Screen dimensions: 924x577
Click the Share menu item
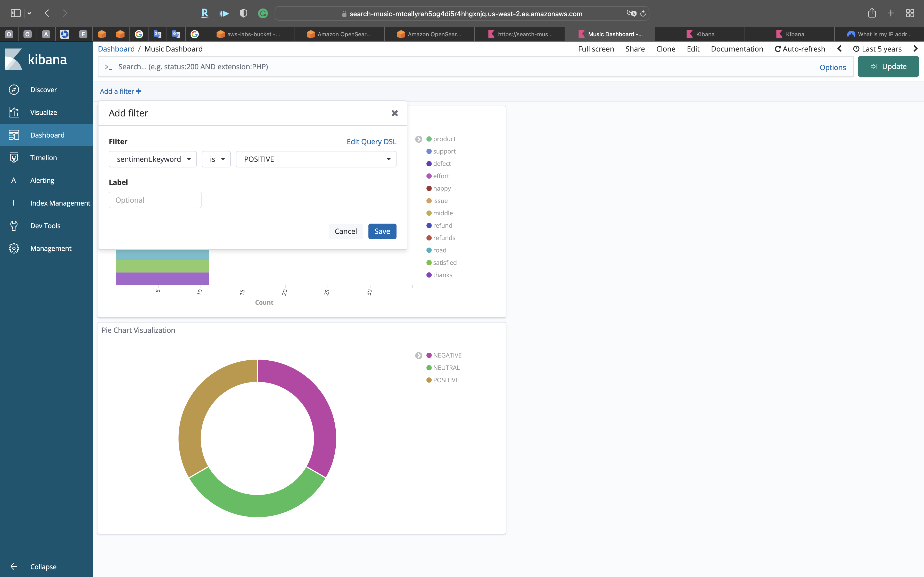pyautogui.click(x=634, y=49)
